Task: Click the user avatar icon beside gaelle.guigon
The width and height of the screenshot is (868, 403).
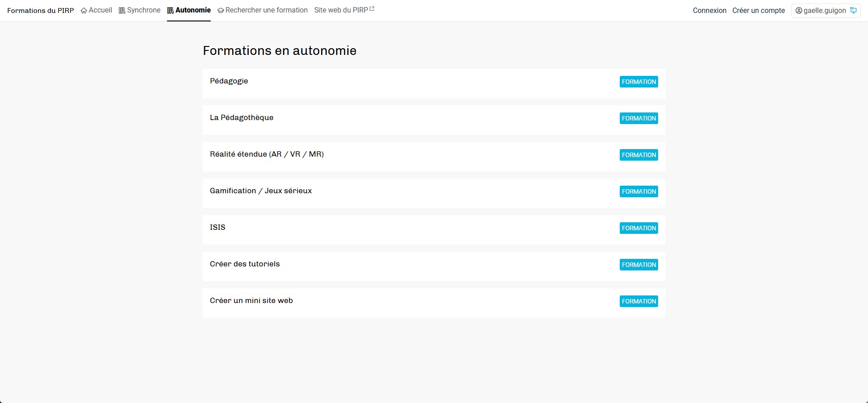Action: 799,10
